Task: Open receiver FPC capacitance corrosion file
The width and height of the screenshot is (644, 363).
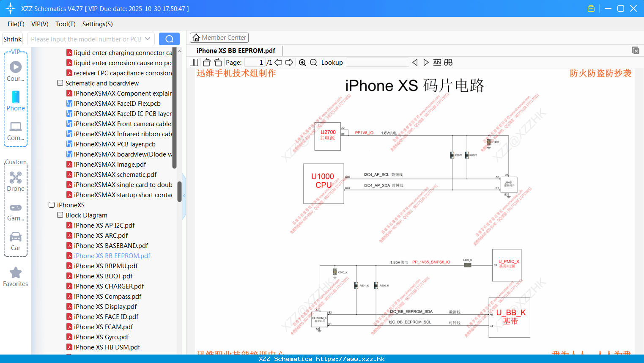Action: click(119, 73)
